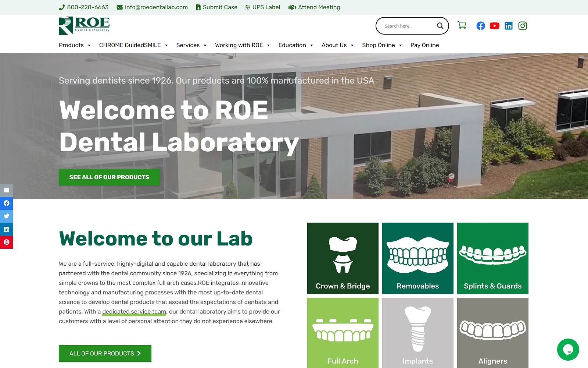Open the Crown & Bridge tile
Viewport: 588px width, 368px height.
[343, 258]
